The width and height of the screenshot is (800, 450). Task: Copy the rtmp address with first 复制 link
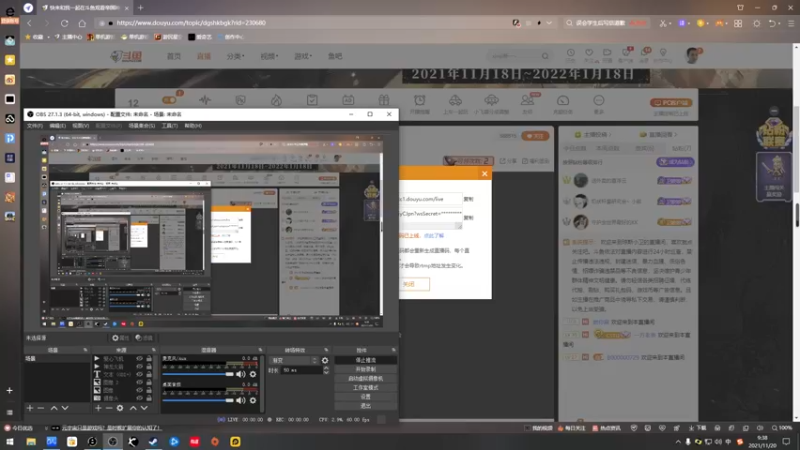click(468, 199)
